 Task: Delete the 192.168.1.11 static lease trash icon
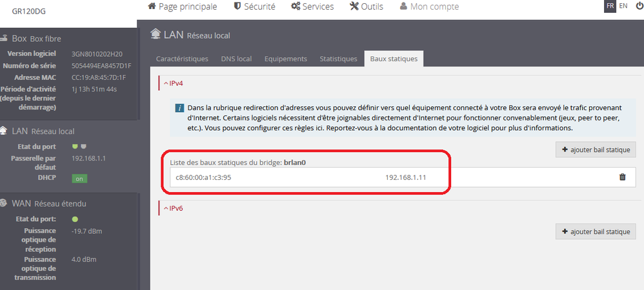[622, 177]
